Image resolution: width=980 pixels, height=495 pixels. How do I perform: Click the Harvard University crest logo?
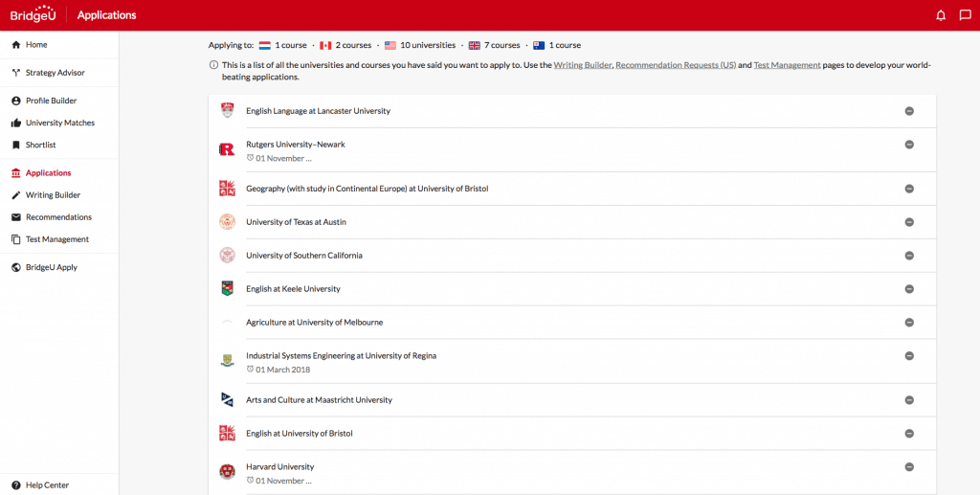pos(228,472)
